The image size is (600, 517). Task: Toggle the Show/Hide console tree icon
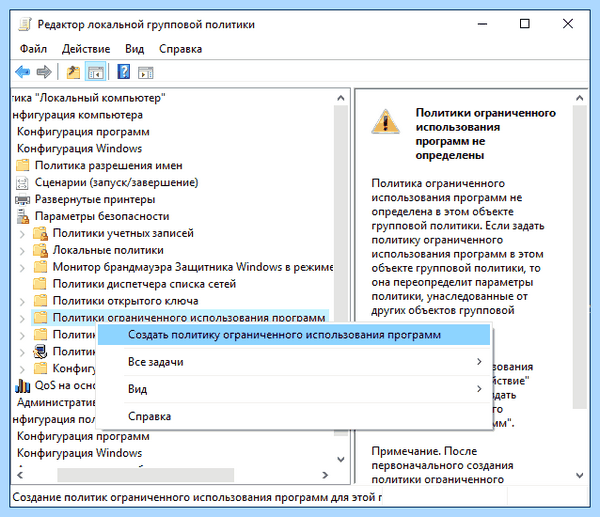click(x=95, y=72)
